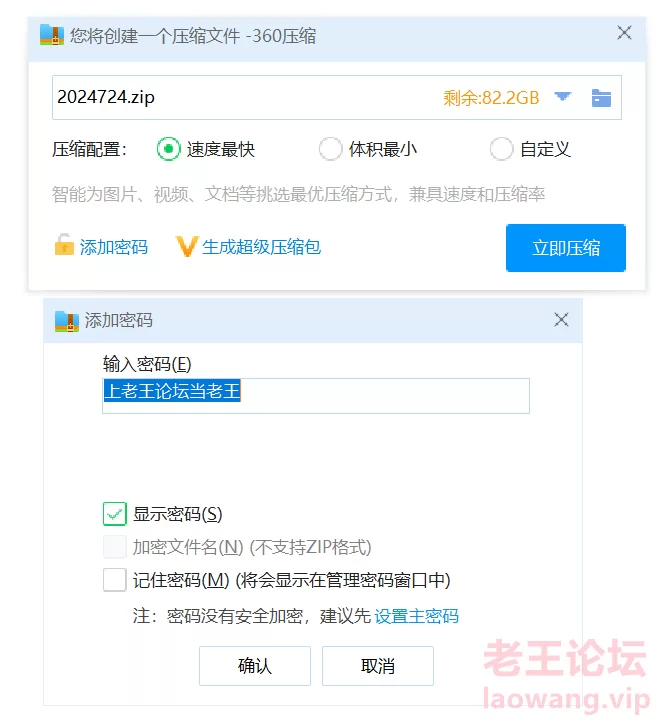Viewport: 670px width, 724px height.
Task: Select the 体积最小 compression option
Action: [x=331, y=149]
